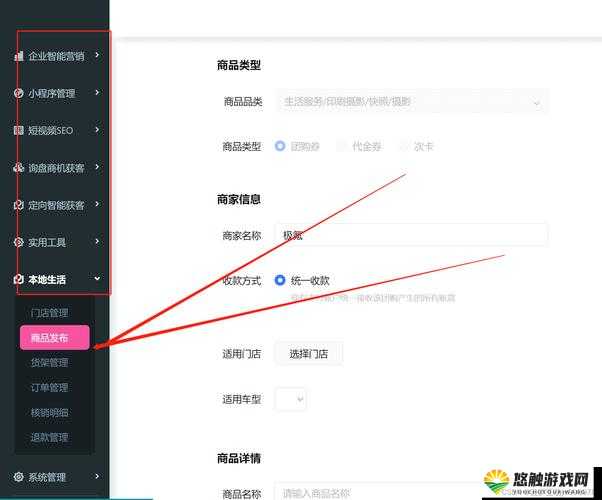Expand the 询盘商机获客 chevron
This screenshot has width=602, height=500.
pos(97,167)
